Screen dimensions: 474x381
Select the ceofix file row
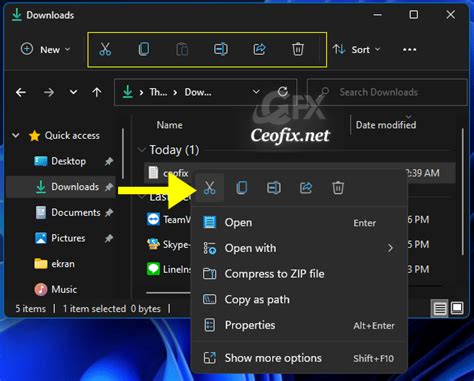(x=299, y=173)
